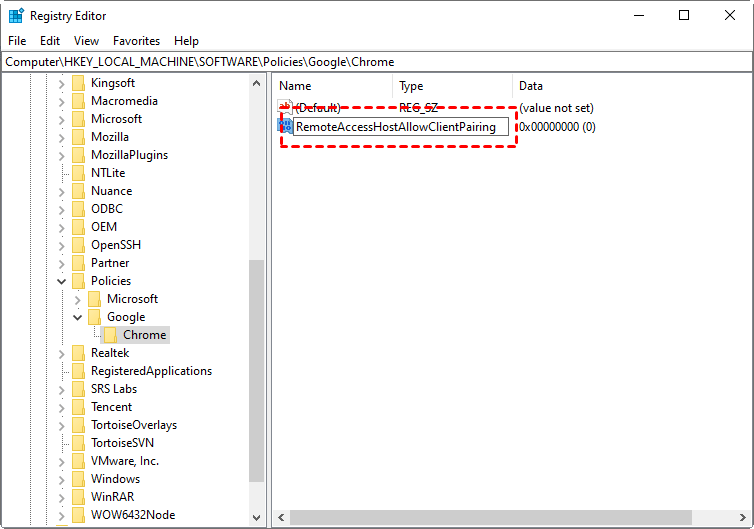This screenshot has width=754, height=529.
Task: Expand the Tencent tree node
Action: [62, 407]
